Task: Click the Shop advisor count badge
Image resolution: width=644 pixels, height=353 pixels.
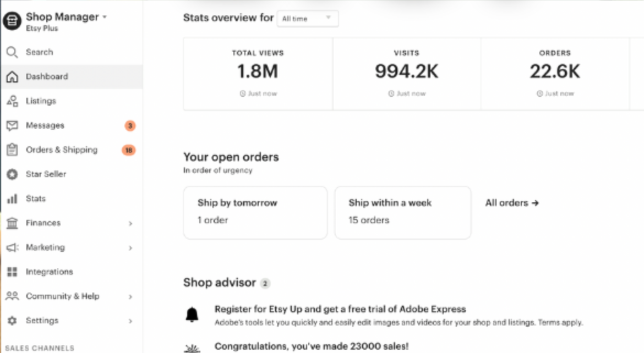Action: click(265, 283)
